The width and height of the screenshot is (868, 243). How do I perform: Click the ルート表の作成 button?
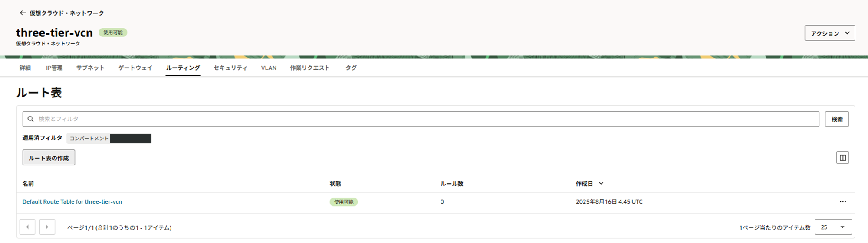coord(49,158)
